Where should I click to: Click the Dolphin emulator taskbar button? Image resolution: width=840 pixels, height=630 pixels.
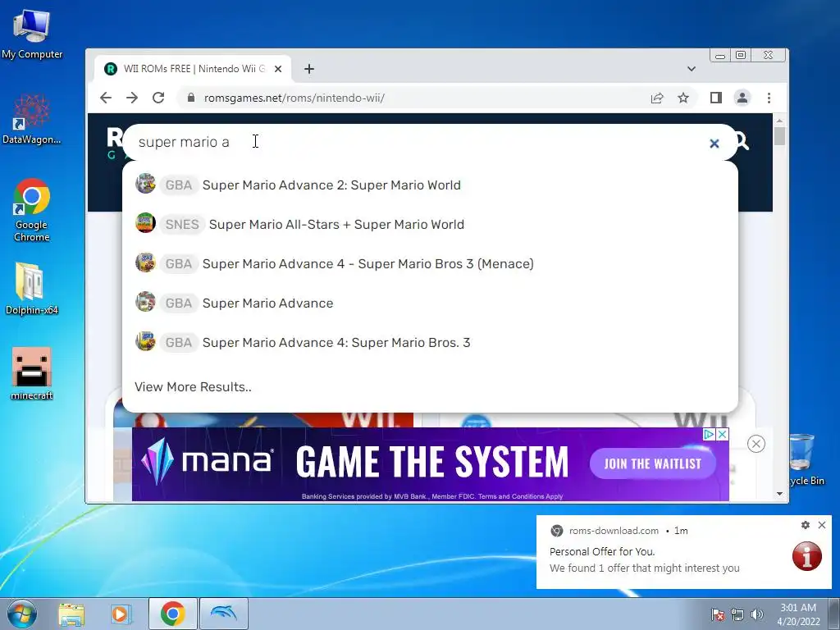224,614
